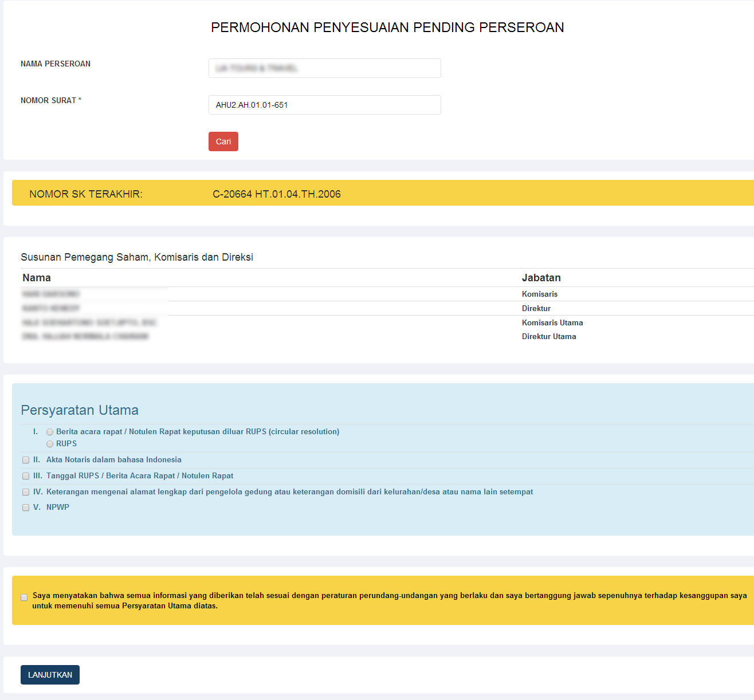Click the Susunan Pemegang Saham section heading

coord(137,257)
